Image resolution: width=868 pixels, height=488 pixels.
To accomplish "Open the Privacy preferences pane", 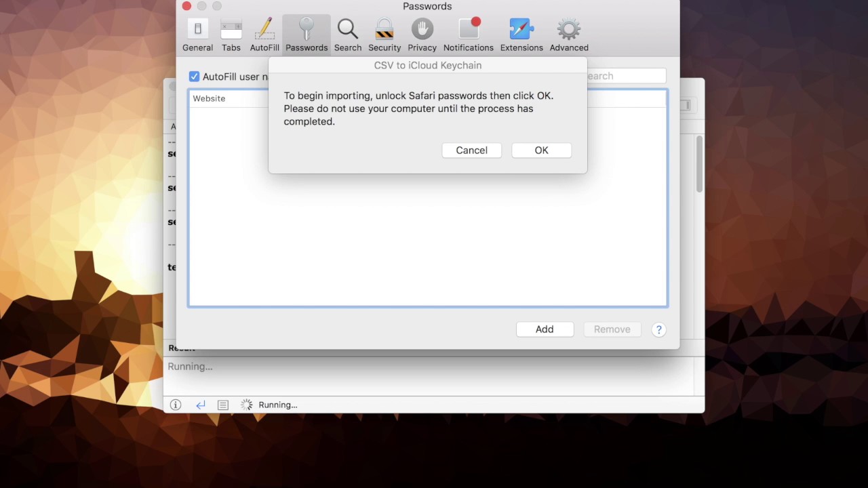I will 422,35.
